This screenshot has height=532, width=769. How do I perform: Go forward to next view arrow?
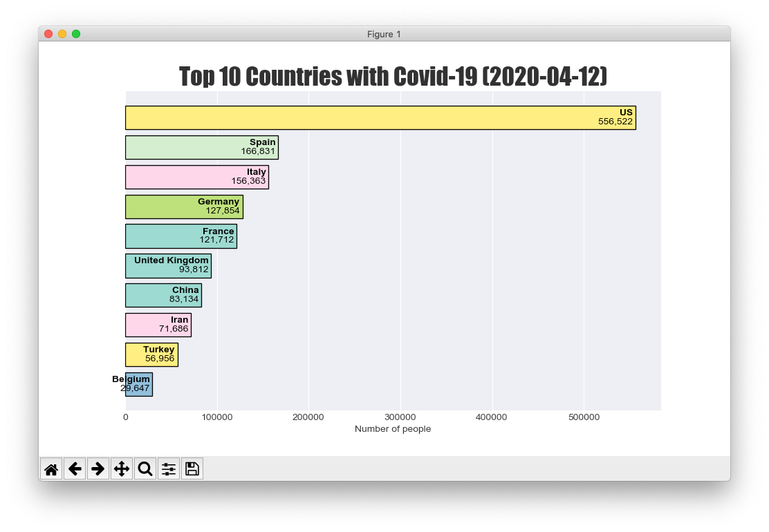pyautogui.click(x=98, y=469)
